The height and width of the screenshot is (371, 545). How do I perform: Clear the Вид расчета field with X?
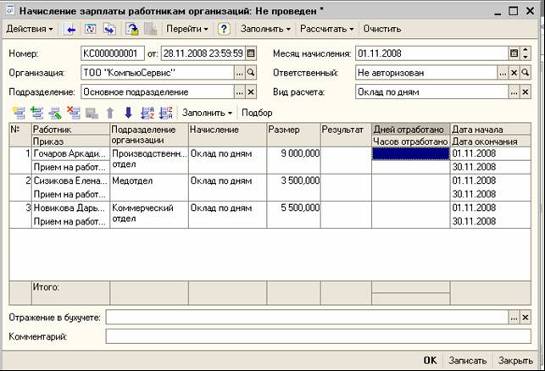(x=526, y=92)
